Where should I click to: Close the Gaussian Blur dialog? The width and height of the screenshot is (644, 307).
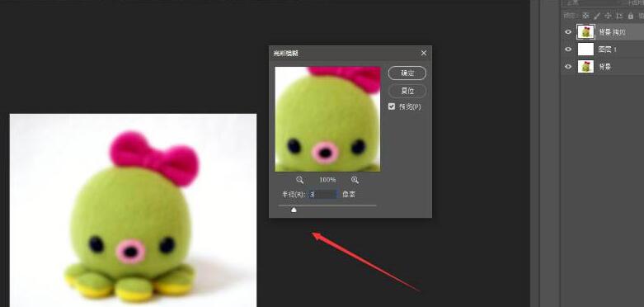pos(424,53)
